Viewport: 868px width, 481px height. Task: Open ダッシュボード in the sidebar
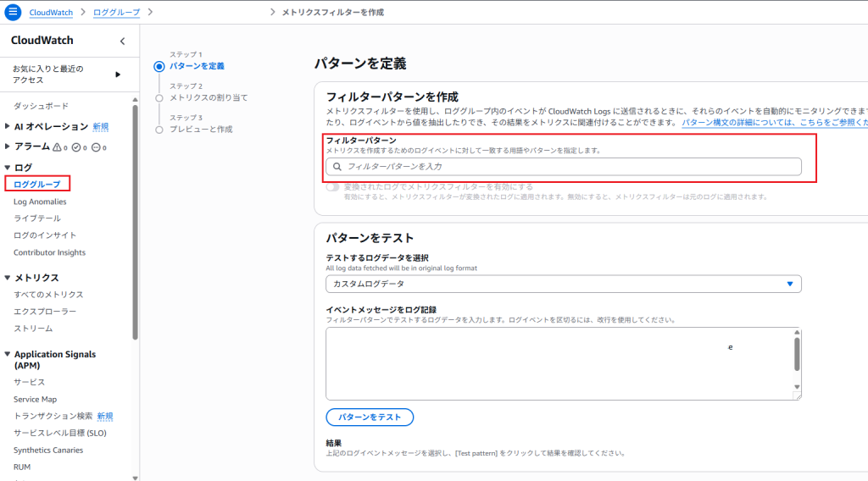(x=41, y=106)
